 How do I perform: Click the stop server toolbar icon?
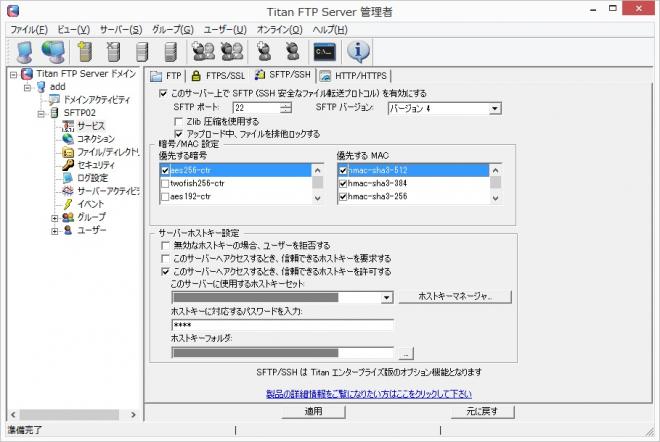(170, 52)
